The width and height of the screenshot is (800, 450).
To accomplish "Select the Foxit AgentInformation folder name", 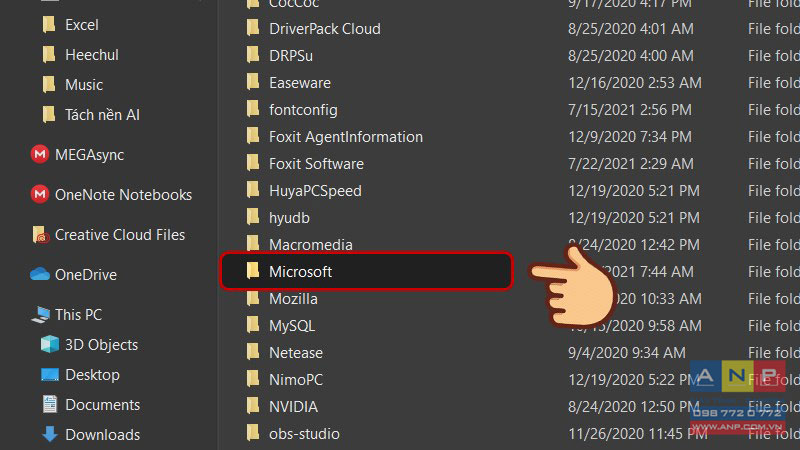I will coord(346,137).
